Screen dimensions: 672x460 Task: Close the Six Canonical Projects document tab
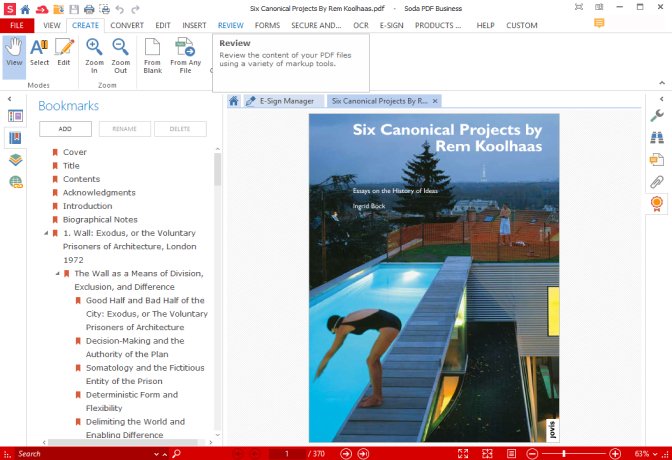435,101
